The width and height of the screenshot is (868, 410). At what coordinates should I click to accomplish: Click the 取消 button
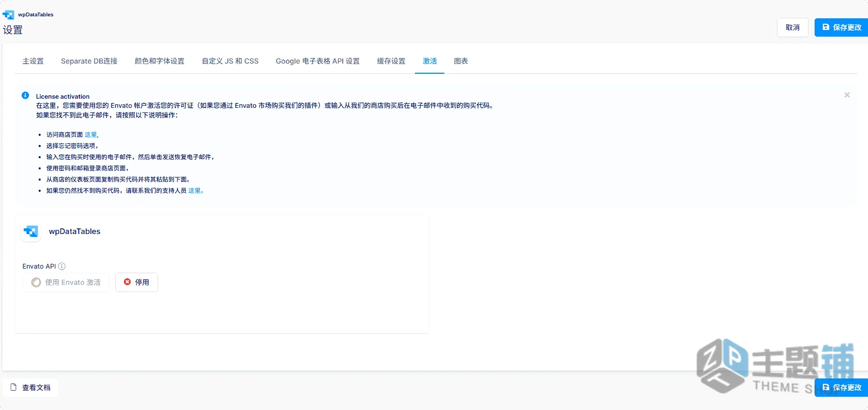(x=793, y=27)
